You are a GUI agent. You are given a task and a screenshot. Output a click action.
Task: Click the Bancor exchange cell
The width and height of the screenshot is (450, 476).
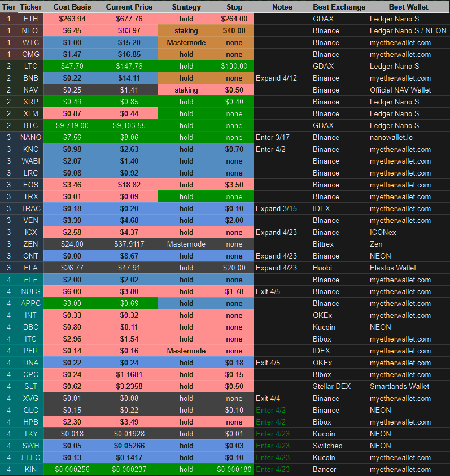339,469
